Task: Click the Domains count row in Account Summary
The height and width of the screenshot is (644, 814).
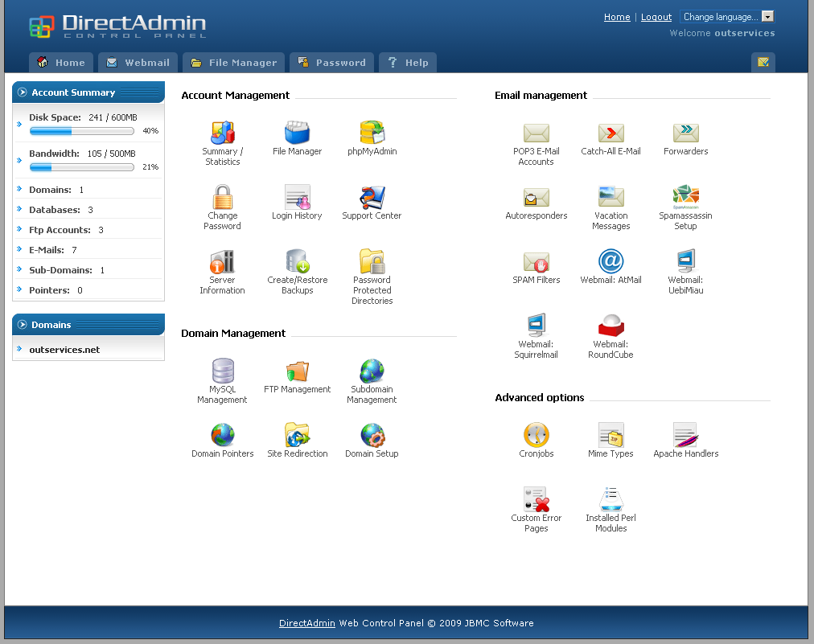Action: coord(88,190)
